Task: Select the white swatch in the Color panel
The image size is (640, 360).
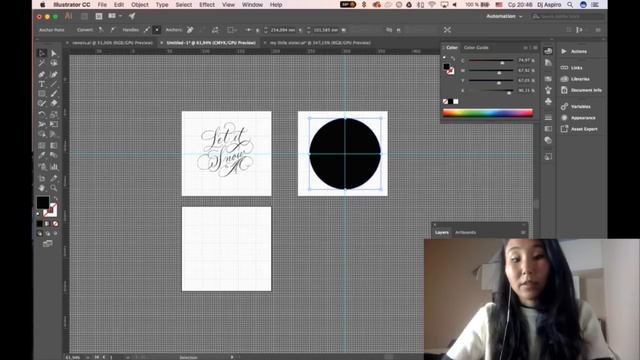Action: 456,102
